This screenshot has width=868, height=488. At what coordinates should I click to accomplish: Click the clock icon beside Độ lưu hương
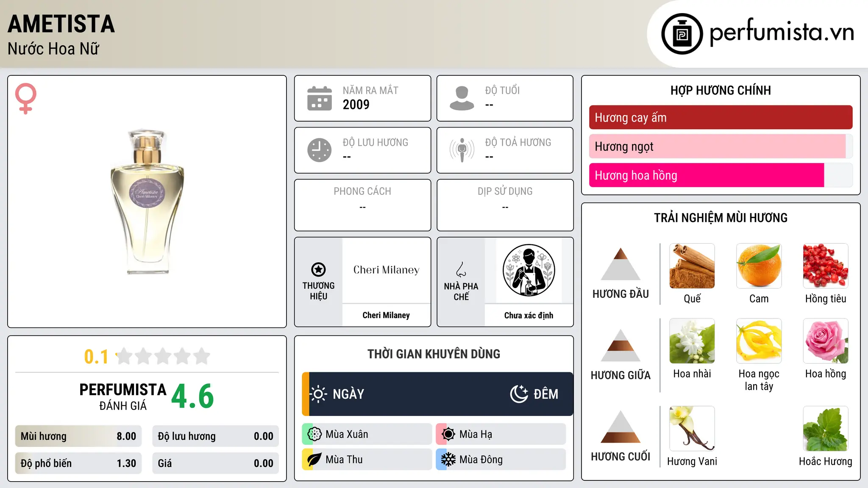coord(320,150)
